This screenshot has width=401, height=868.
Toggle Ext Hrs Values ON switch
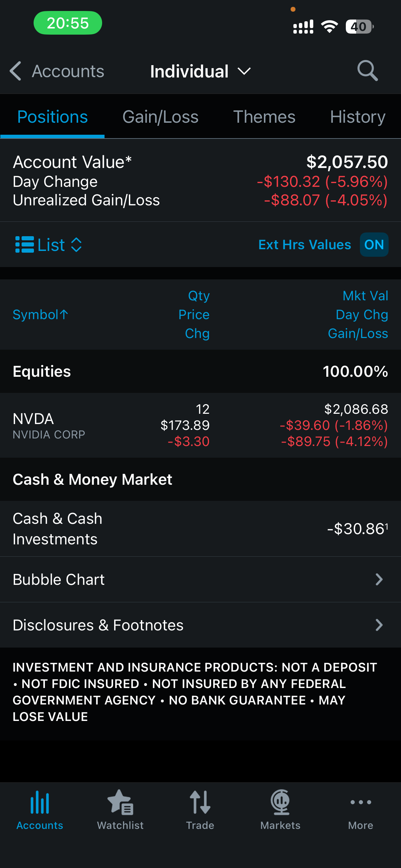(374, 245)
